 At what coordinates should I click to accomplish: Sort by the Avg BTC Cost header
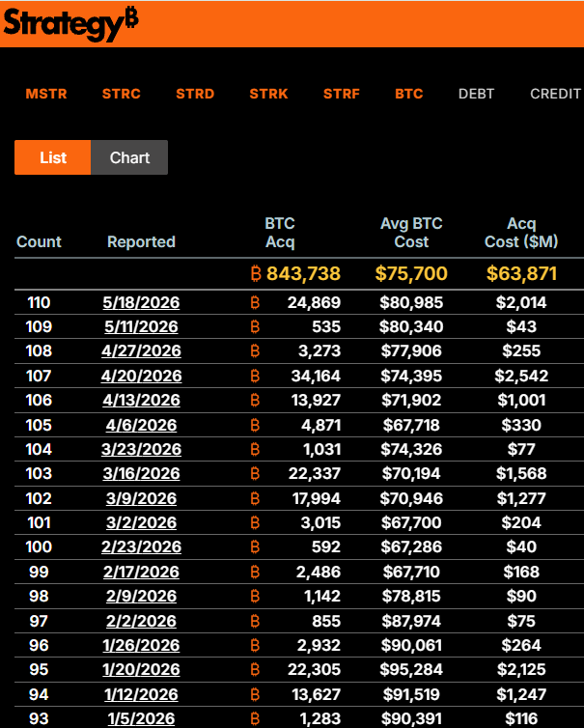tap(411, 233)
